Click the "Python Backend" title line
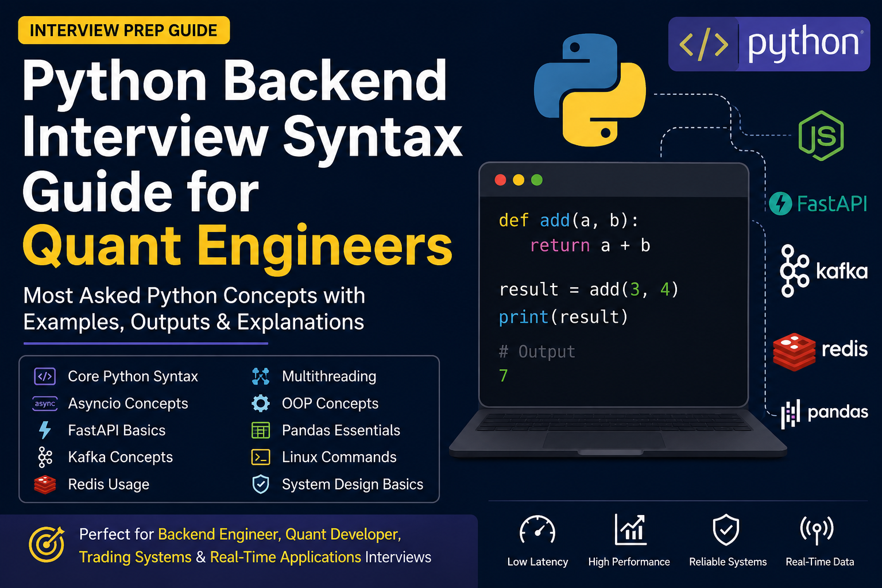The image size is (882, 588). [235, 82]
